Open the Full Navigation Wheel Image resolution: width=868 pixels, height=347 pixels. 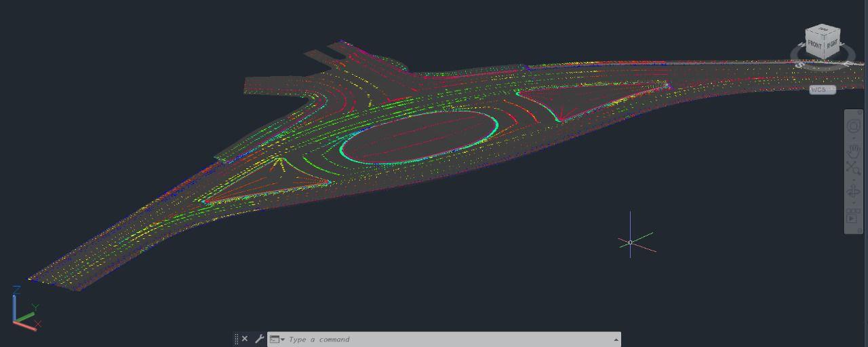(x=853, y=126)
